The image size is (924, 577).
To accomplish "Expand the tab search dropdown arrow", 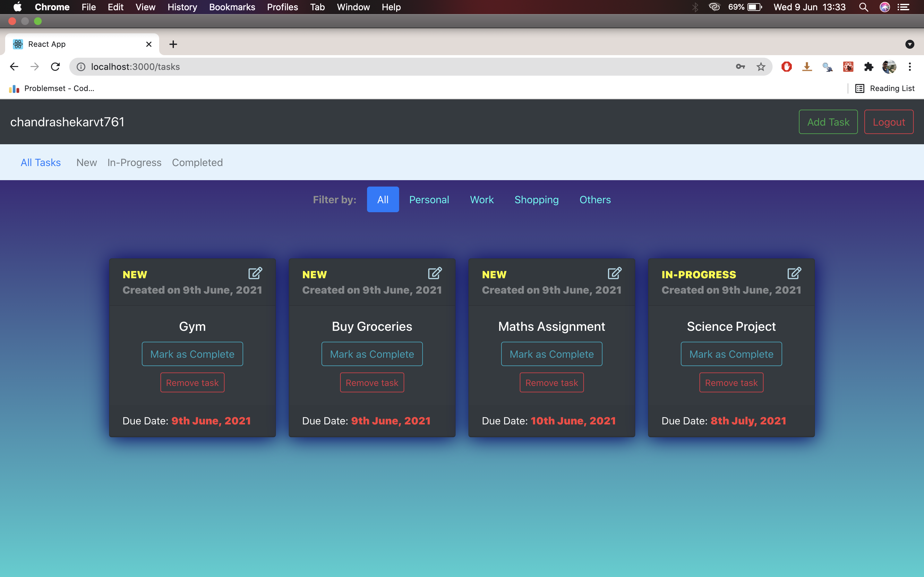I will [910, 44].
